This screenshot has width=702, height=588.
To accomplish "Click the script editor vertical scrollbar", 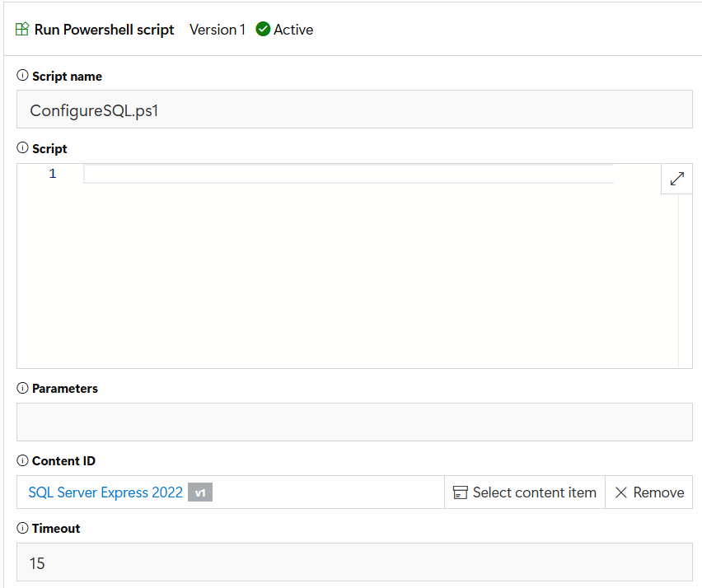I will tap(684, 280).
